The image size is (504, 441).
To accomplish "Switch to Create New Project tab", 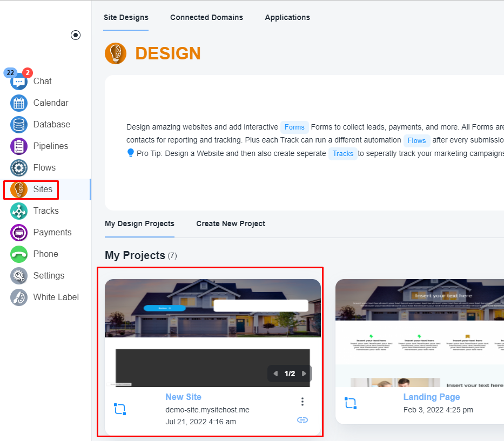I will 231,223.
